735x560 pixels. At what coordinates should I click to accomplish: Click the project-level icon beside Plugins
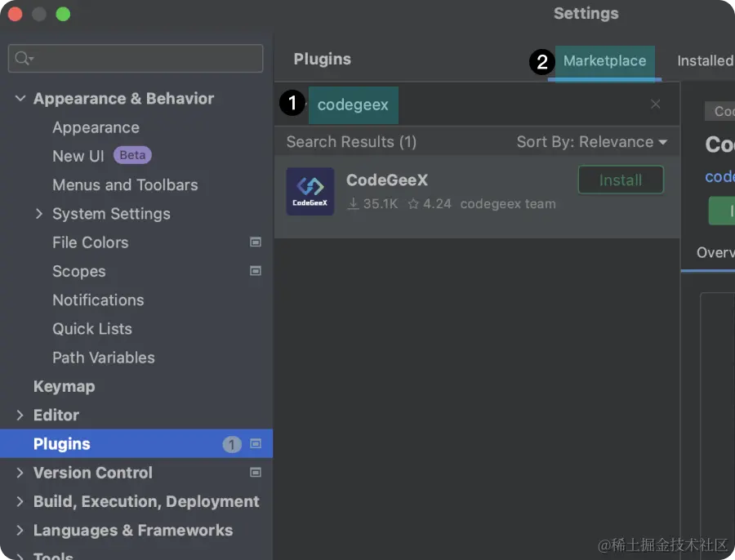pyautogui.click(x=256, y=443)
